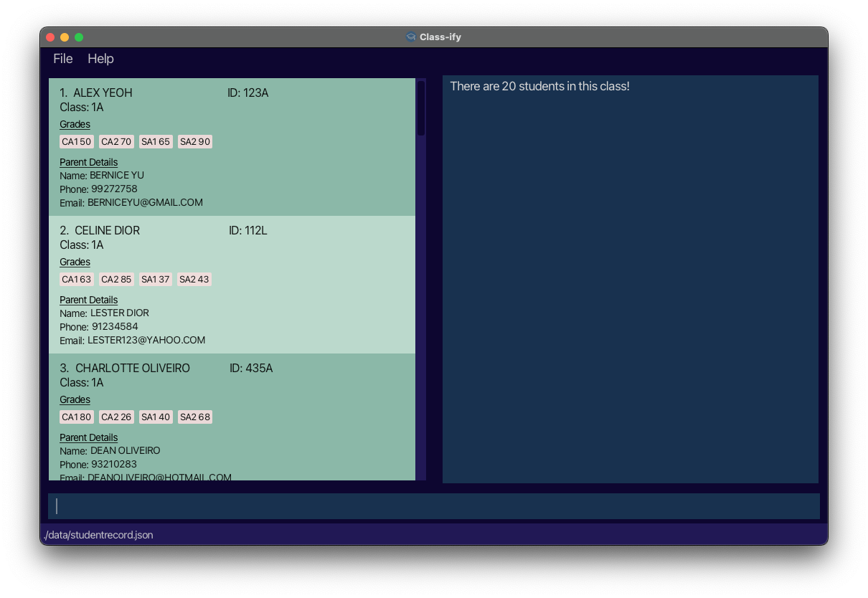
Task: Click the ID: 435A label
Action: (251, 369)
